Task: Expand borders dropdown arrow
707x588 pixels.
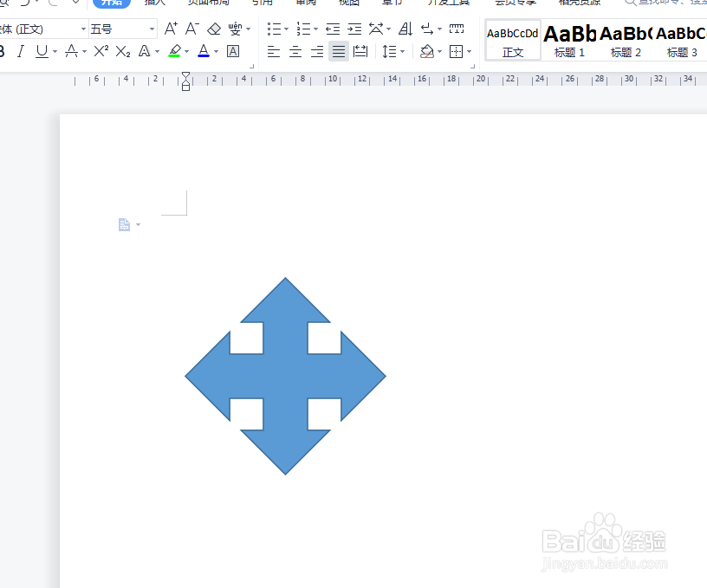Action: 470,52
